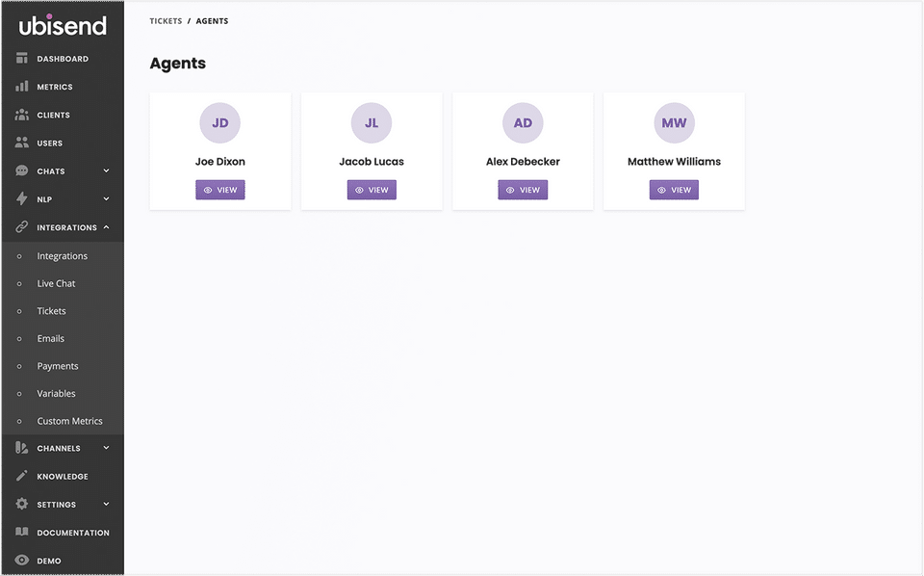Click the Channels icon in the sidebar

pos(22,448)
